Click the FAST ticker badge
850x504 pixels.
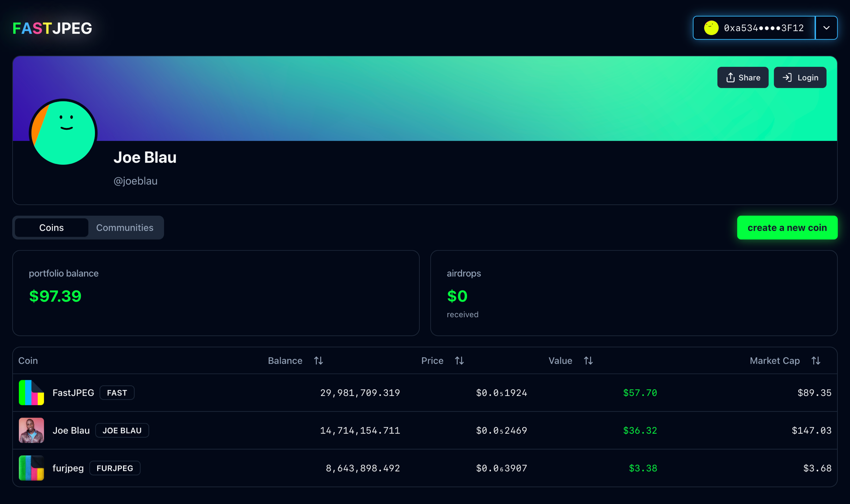pyautogui.click(x=117, y=393)
